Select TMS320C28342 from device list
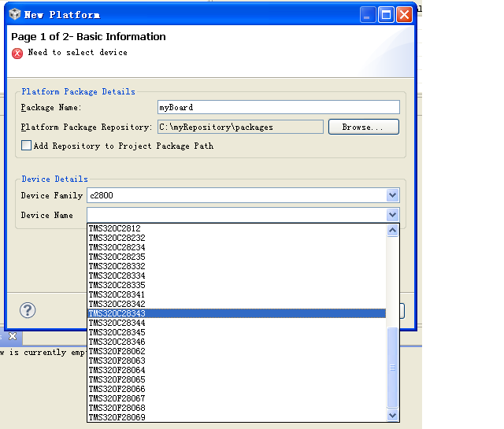The image size is (504, 429). [x=236, y=304]
